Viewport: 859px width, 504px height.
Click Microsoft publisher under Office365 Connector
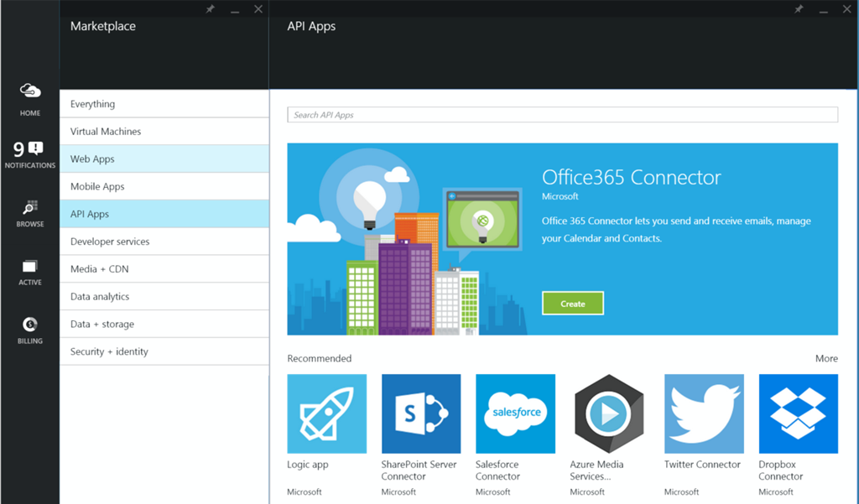560,196
